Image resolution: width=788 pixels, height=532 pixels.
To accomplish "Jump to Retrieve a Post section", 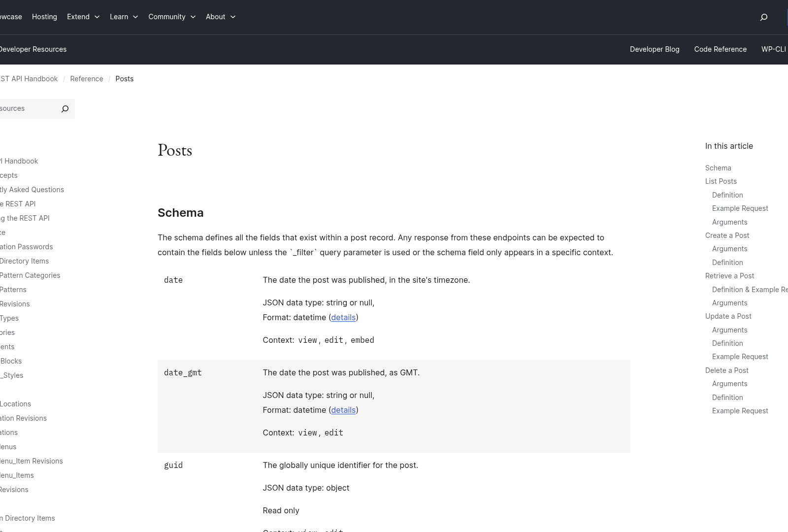I will click(x=730, y=276).
